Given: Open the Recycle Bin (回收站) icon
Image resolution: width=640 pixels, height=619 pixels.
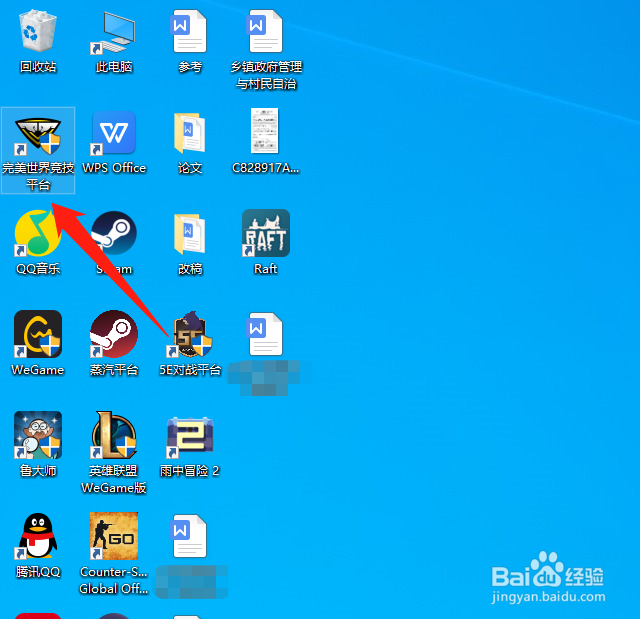Looking at the screenshot, I should [x=38, y=31].
